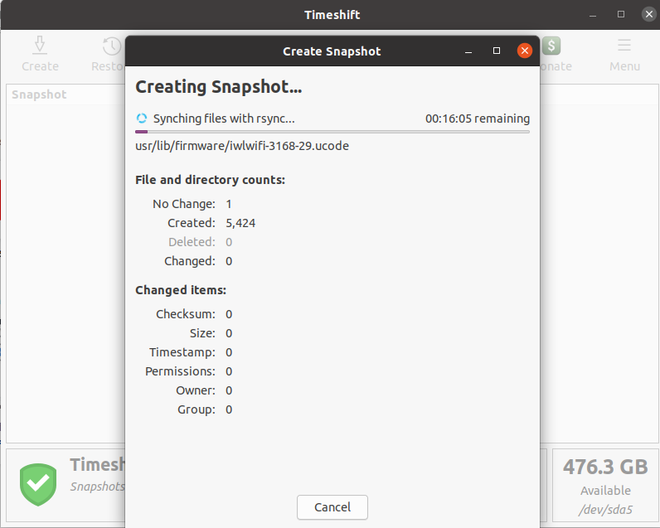Click the Donate dollar icon in Timeshift toolbar
This screenshot has width=660, height=528.
pyautogui.click(x=551, y=45)
